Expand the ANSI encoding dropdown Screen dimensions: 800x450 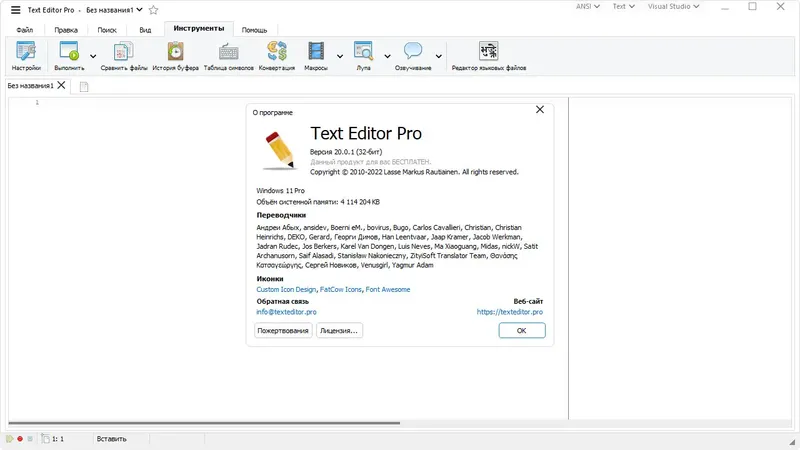click(588, 7)
